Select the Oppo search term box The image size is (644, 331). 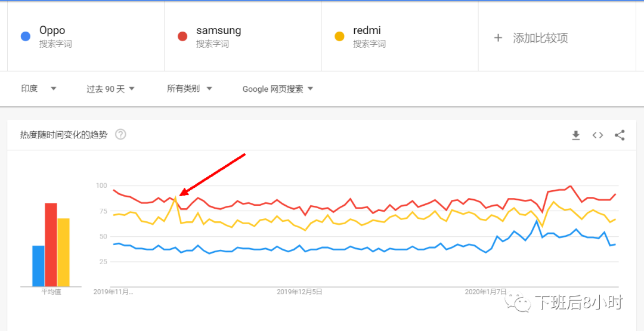pyautogui.click(x=85, y=36)
